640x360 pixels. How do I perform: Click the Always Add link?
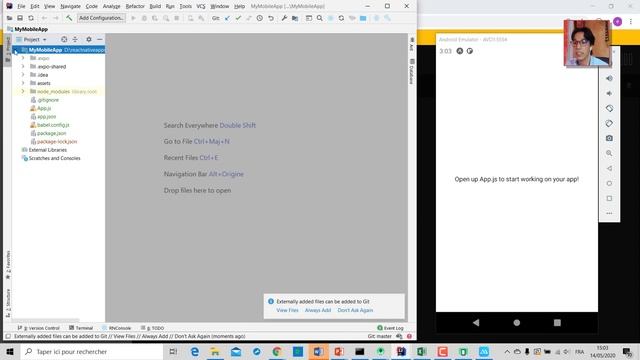coord(318,310)
